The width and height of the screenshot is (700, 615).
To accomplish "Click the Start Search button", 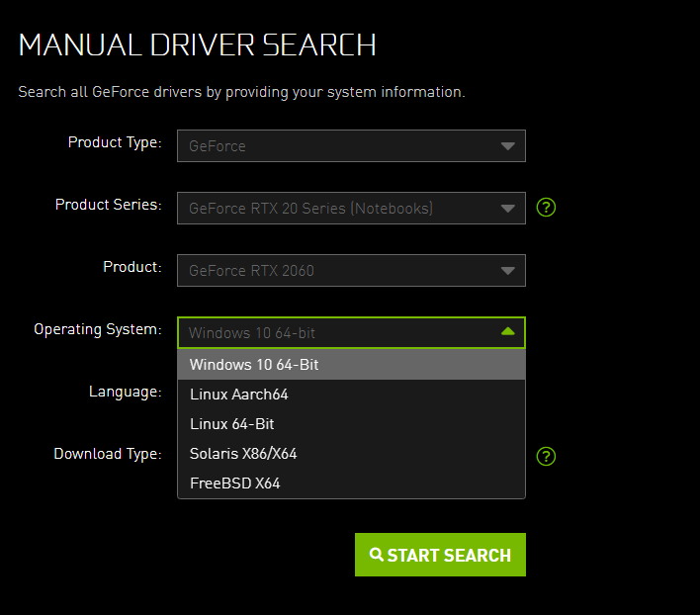I will click(440, 555).
